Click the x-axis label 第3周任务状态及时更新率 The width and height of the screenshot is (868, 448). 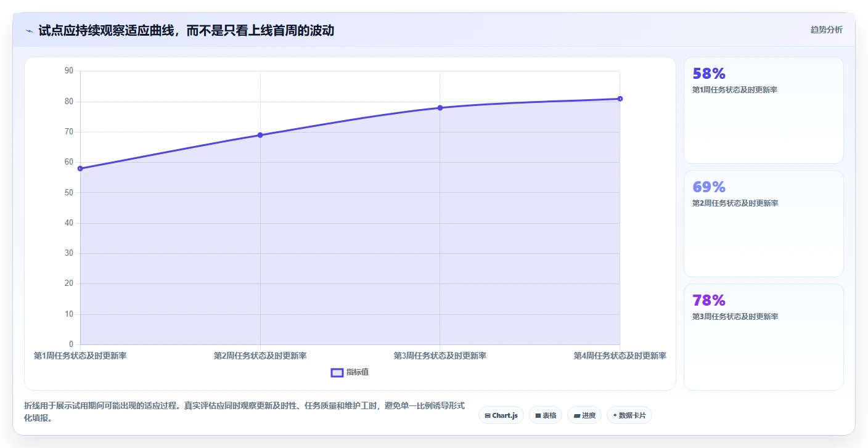tap(440, 356)
